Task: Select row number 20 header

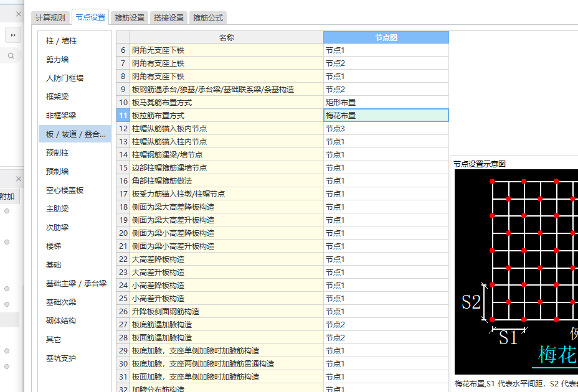Action: click(123, 233)
